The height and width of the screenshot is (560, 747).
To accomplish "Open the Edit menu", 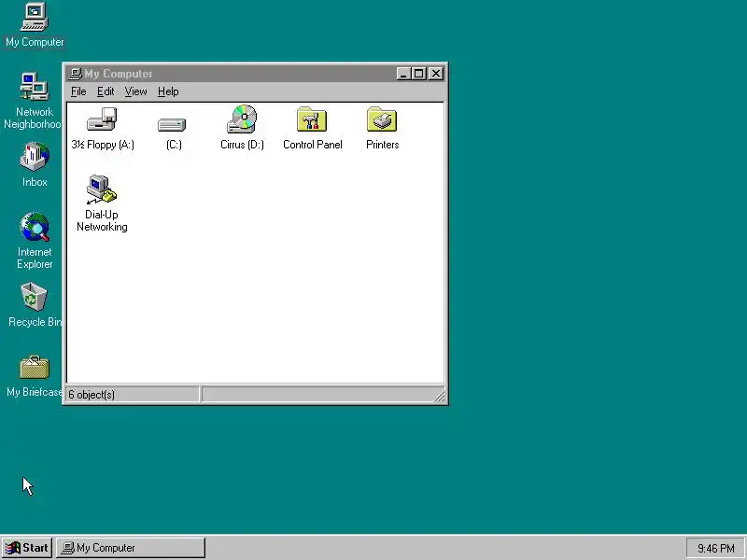I will point(106,91).
